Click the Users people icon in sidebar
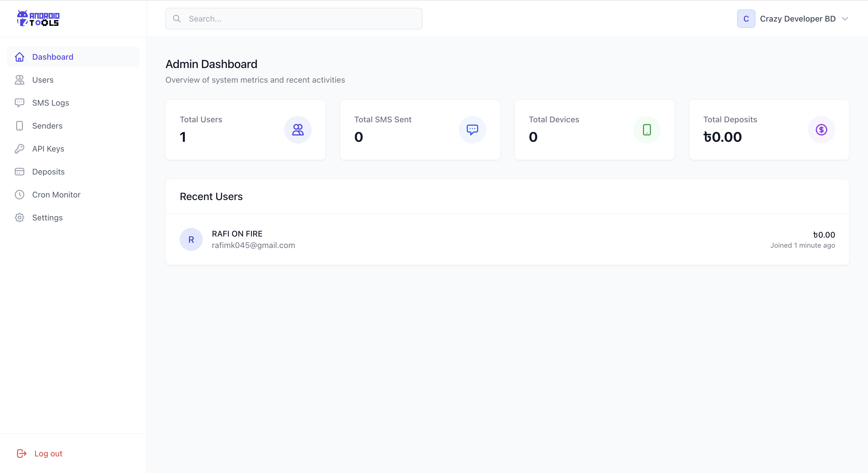The height and width of the screenshot is (473, 868). pyautogui.click(x=20, y=80)
